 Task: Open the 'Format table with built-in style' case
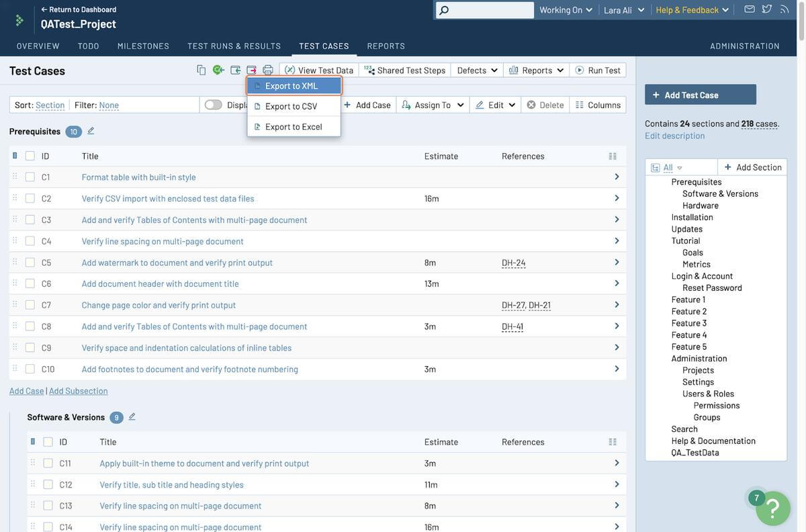tap(138, 177)
